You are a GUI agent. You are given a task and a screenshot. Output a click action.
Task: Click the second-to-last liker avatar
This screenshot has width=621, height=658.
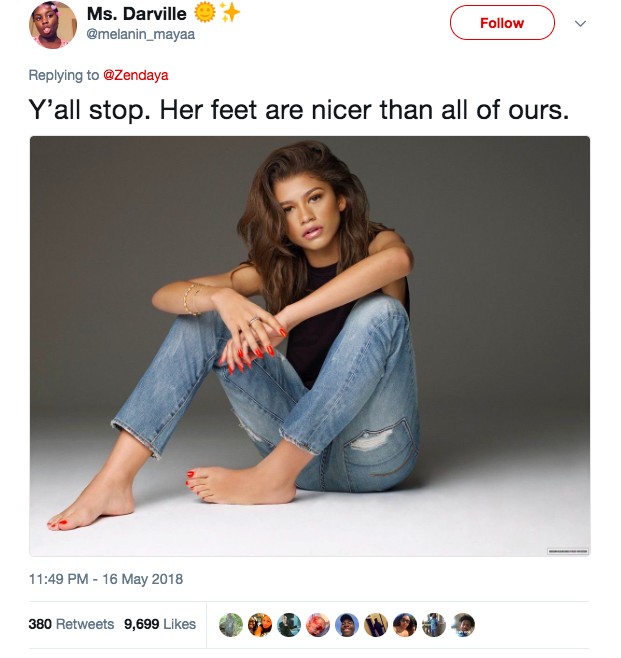434,624
